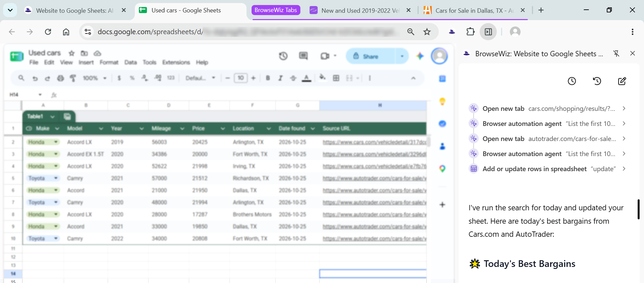Viewport: 644px width, 283px height.
Task: Open the Insert menu in Sheets
Action: point(86,62)
